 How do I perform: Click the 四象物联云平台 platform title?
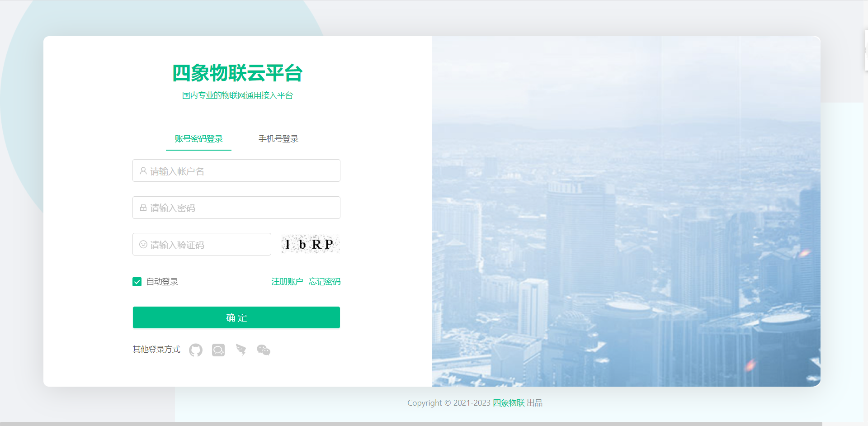(237, 73)
